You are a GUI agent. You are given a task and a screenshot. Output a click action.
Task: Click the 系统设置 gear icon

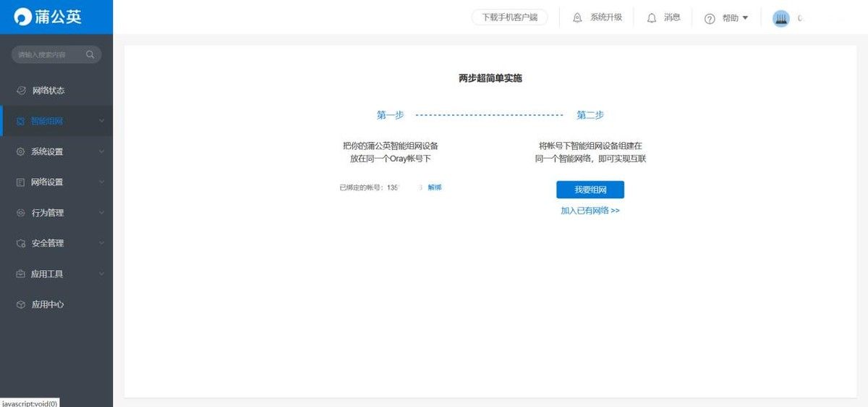pos(20,152)
